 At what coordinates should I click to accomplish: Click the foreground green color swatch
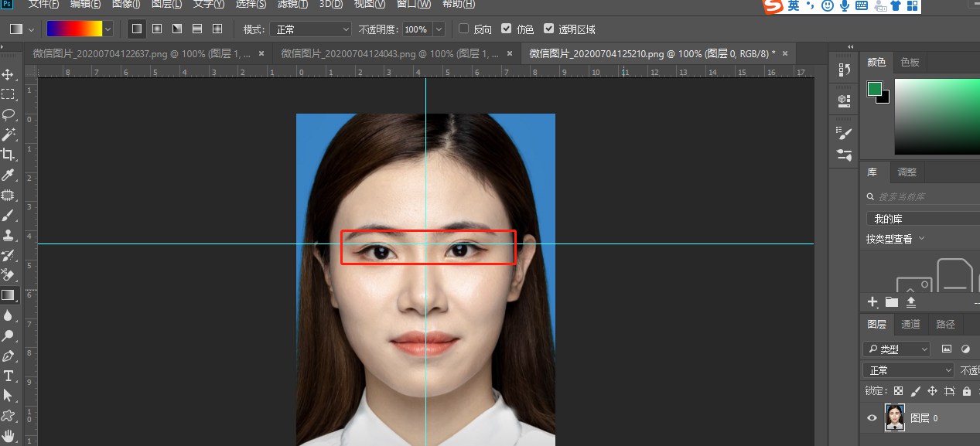click(x=875, y=90)
